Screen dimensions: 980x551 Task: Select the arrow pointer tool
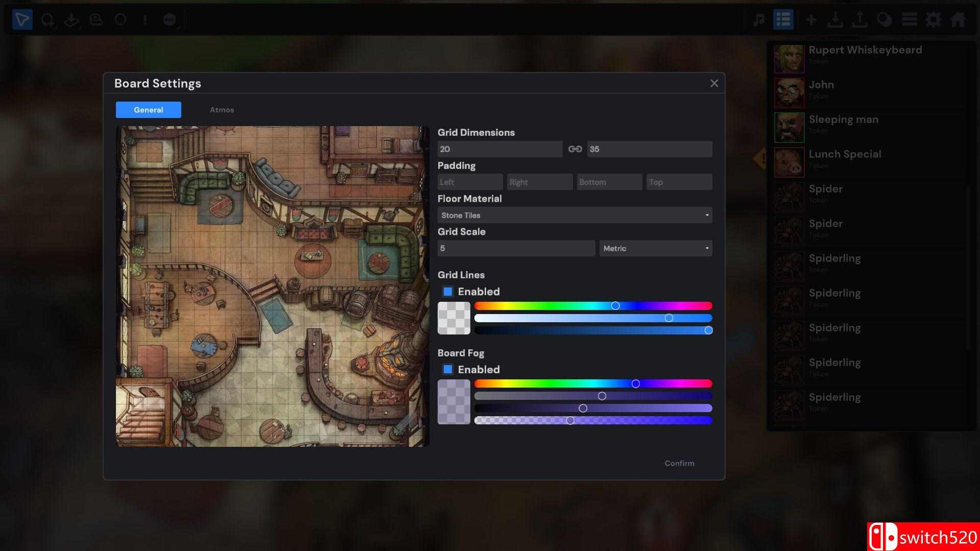[22, 20]
